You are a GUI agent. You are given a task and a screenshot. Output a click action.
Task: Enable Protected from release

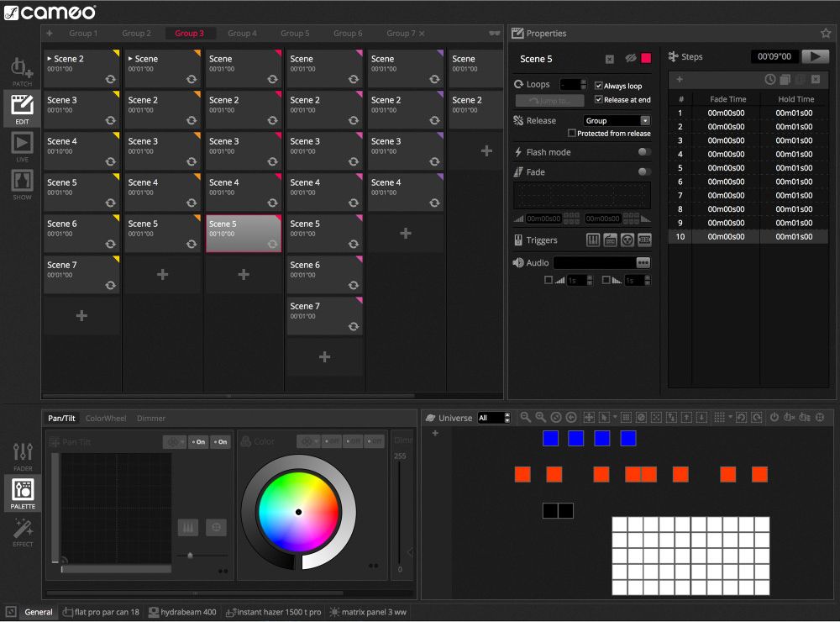(572, 134)
